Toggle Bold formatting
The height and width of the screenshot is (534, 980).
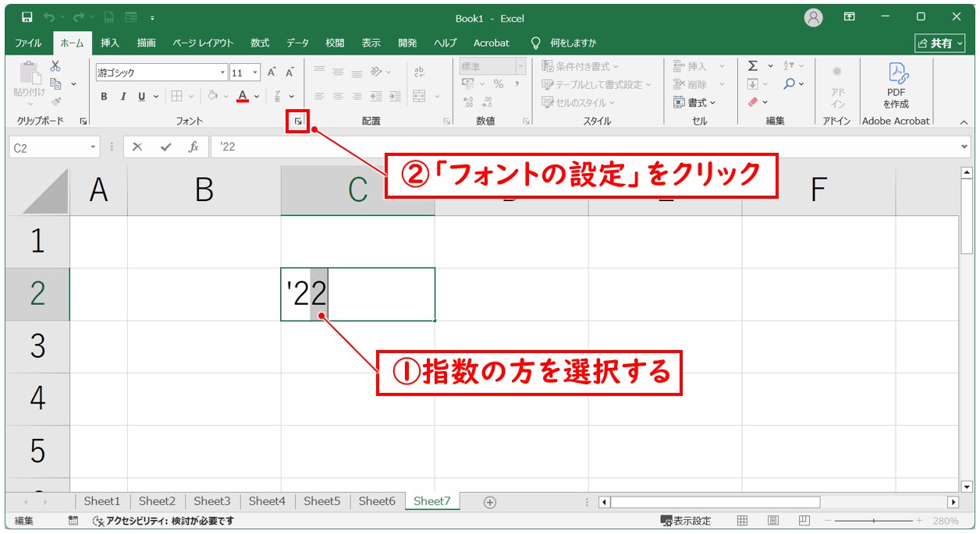click(x=104, y=97)
